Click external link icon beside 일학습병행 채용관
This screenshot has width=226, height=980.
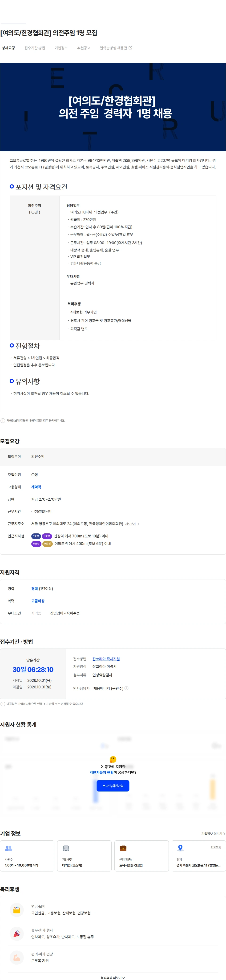131,48
